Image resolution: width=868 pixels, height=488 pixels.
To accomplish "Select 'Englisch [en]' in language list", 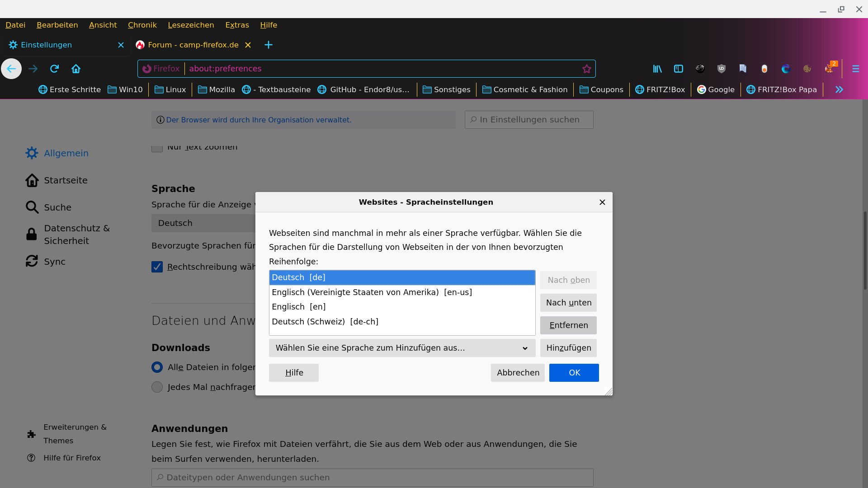I will coord(298,307).
